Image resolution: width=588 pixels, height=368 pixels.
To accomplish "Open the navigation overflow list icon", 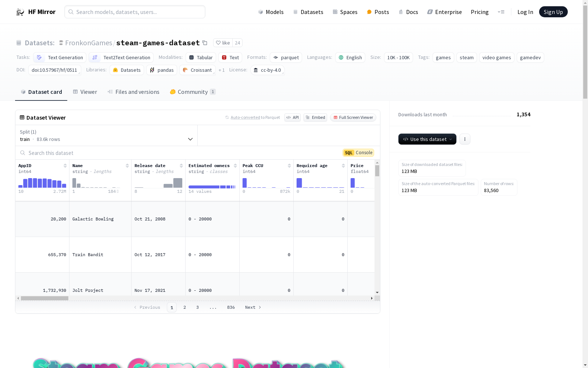I will tap(501, 12).
